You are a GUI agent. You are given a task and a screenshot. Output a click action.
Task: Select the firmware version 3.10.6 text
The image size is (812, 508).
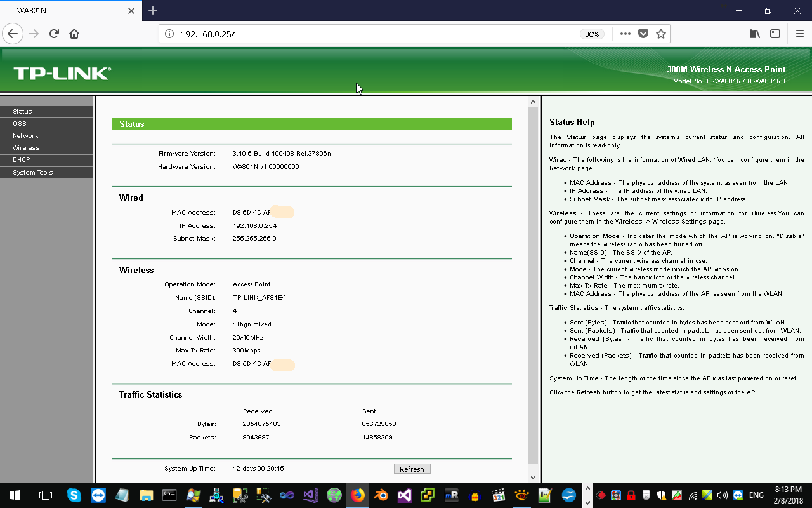click(x=282, y=154)
